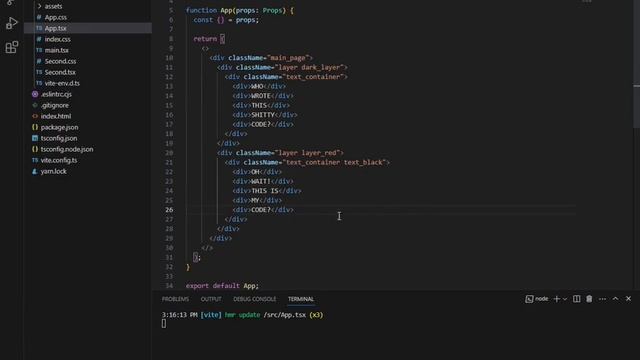
Task: Click the yarn.lock file icon
Action: (35, 171)
